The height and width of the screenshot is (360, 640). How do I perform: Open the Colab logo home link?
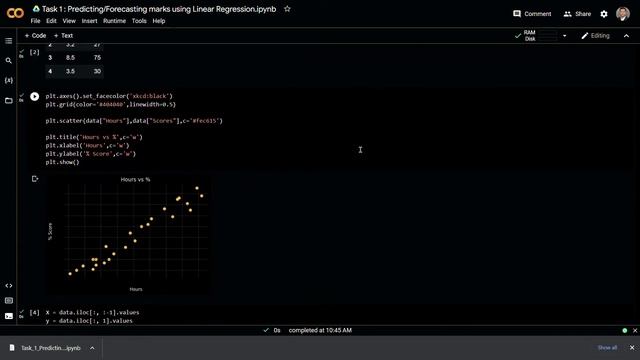15,13
